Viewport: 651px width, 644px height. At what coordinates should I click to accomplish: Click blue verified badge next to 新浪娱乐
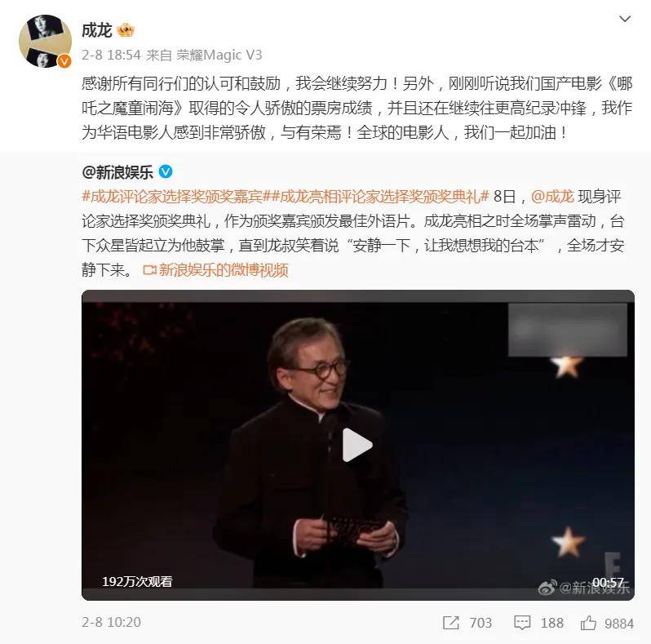click(166, 171)
